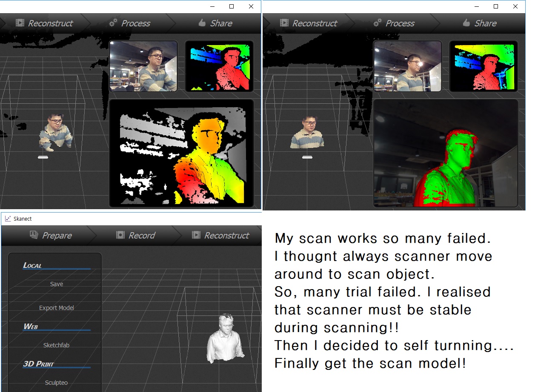
Task: Click the Prepare tab's person icon
Action: (x=34, y=235)
